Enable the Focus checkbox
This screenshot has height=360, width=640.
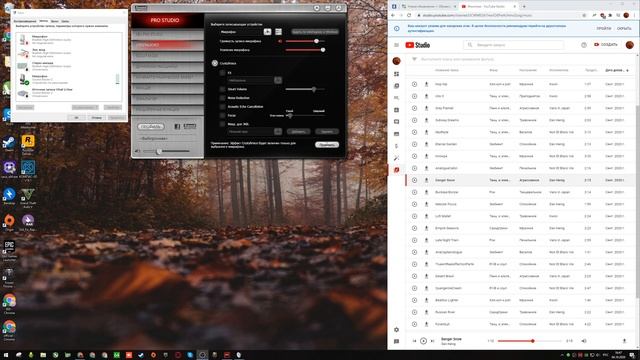pos(222,116)
